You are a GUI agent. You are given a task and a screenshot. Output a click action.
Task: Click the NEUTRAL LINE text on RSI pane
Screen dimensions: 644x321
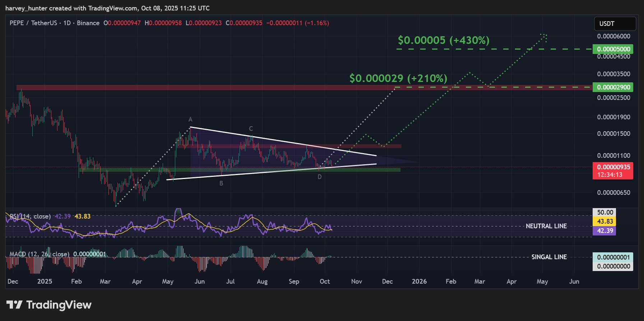click(546, 226)
